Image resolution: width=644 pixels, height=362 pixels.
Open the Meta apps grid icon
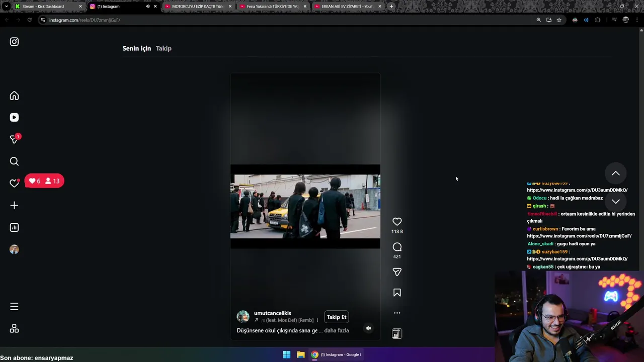pos(14,328)
